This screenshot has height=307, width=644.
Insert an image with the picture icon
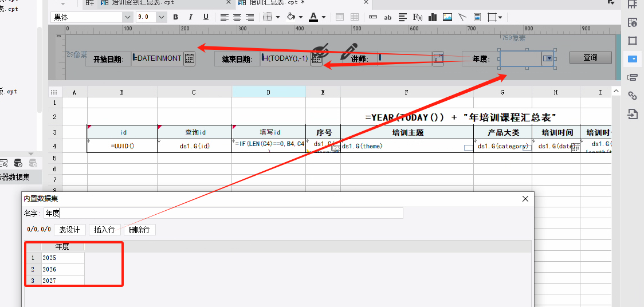pyautogui.click(x=447, y=17)
